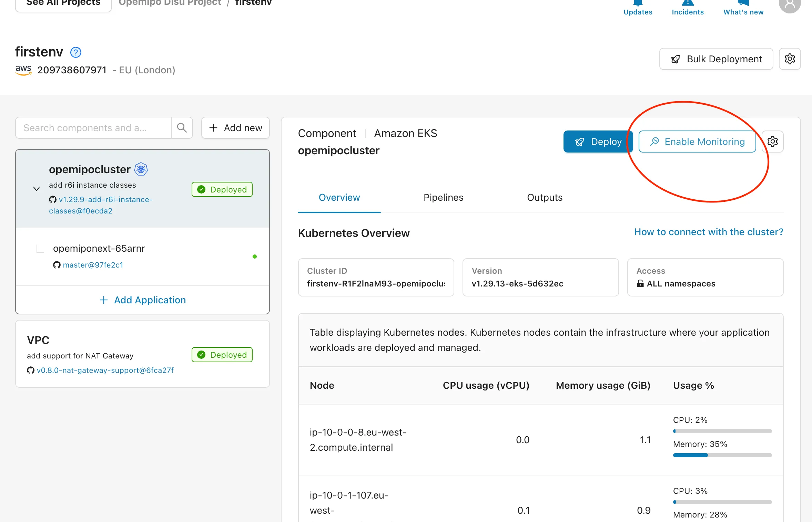Switch to the Pipelines tab
The height and width of the screenshot is (522, 812).
tap(443, 197)
